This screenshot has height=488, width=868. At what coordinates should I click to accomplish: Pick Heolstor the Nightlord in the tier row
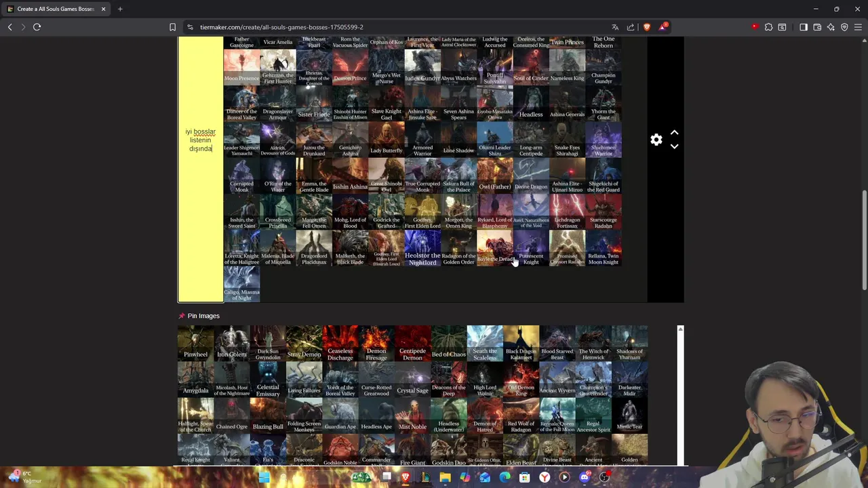tap(422, 248)
